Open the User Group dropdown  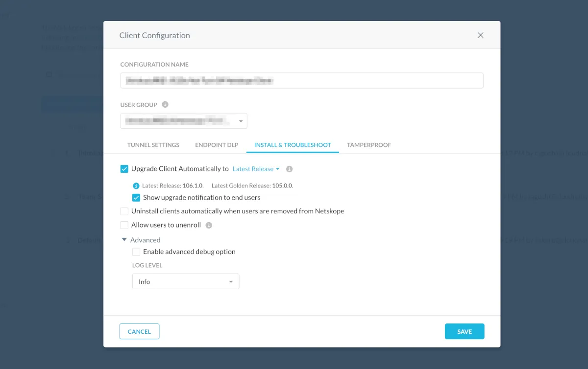pos(184,121)
